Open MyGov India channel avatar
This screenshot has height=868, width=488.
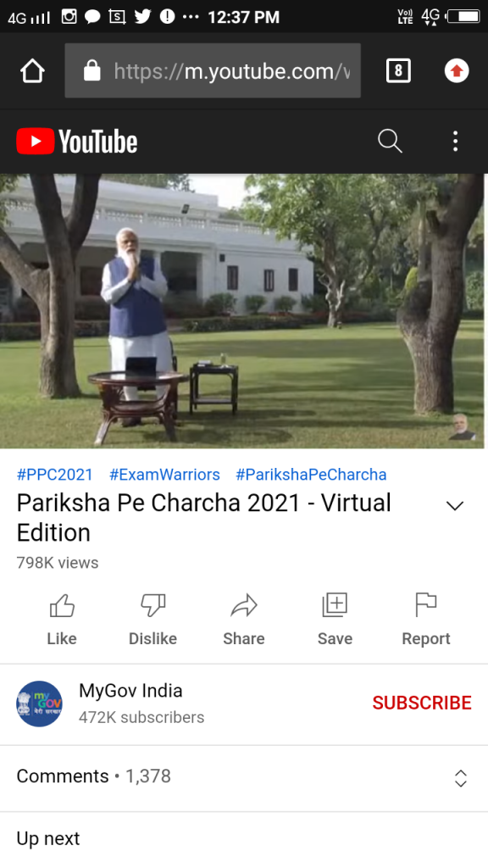tap(39, 704)
